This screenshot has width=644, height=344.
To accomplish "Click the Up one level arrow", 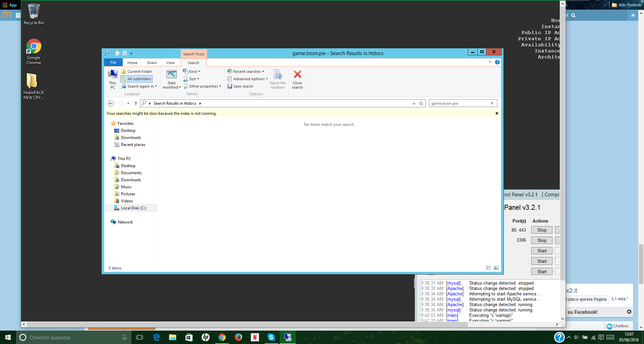I will point(136,103).
